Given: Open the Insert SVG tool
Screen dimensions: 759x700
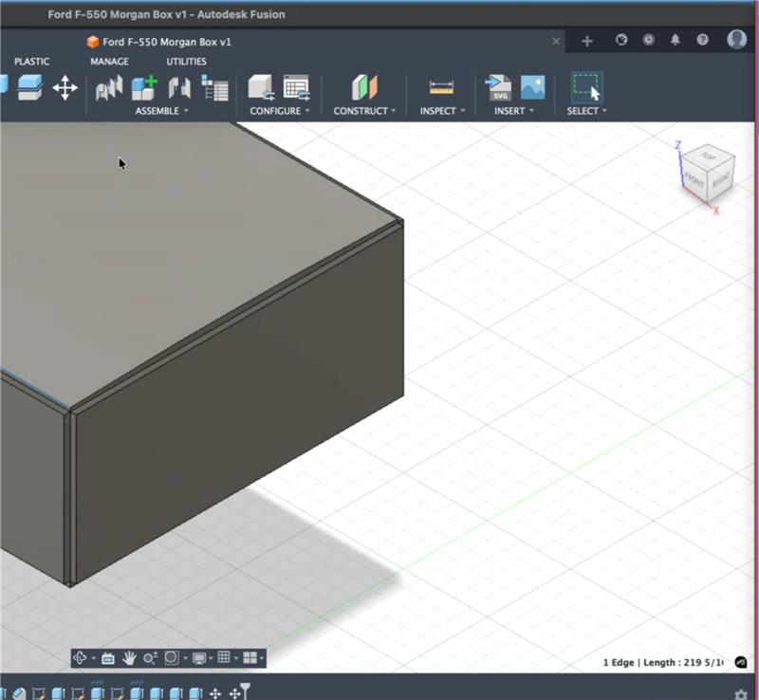Looking at the screenshot, I should 498,87.
